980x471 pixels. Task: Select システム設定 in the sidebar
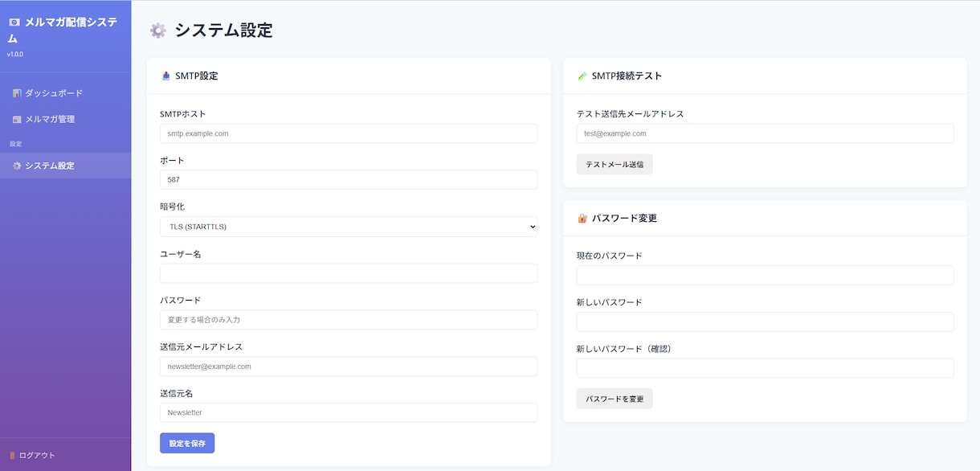(x=65, y=166)
